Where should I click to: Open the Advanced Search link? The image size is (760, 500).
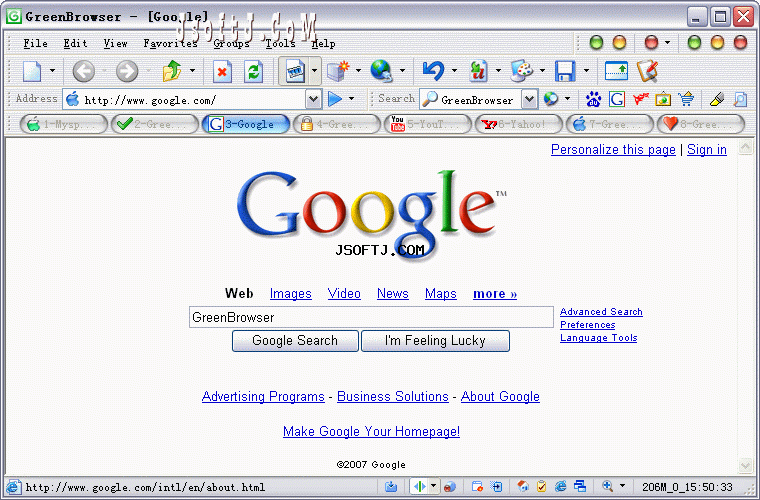tap(601, 312)
